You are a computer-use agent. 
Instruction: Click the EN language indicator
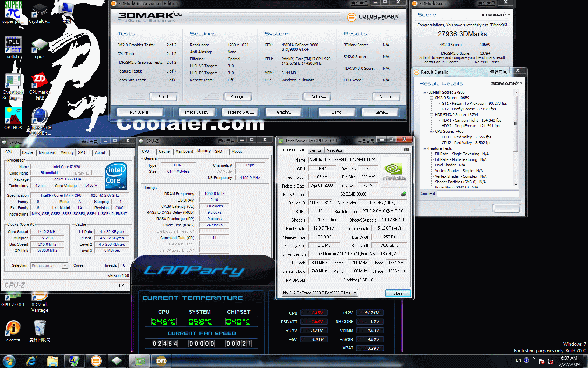(x=518, y=360)
